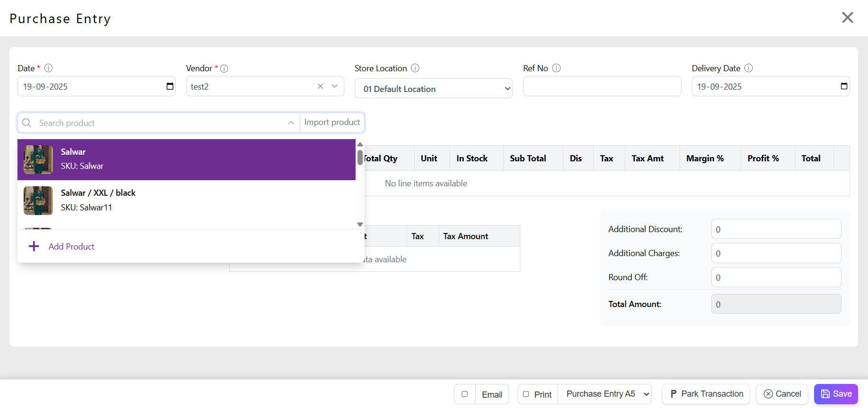Choose Salwar / XXL / black from list
868x408 pixels.
click(186, 200)
